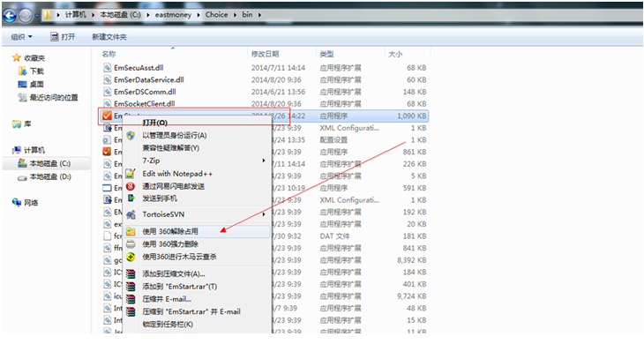This screenshot has height=344, width=644.
Task: Select the EmSocketClient.dll file name
Action: pyautogui.click(x=144, y=104)
